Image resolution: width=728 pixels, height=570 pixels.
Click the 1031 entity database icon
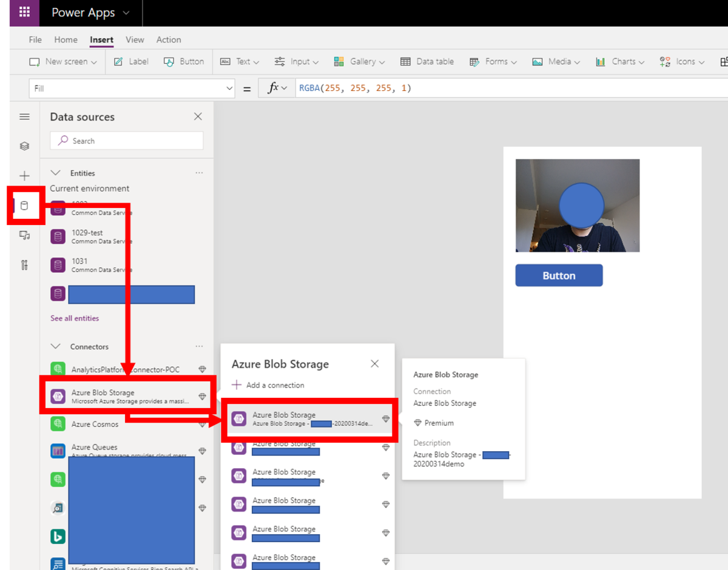point(58,265)
